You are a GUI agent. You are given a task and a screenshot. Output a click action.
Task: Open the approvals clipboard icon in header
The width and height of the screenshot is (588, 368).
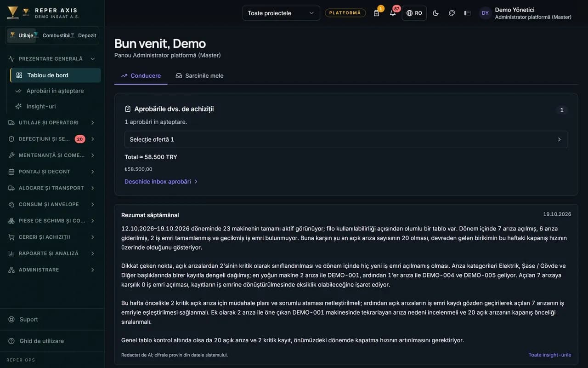click(x=377, y=13)
